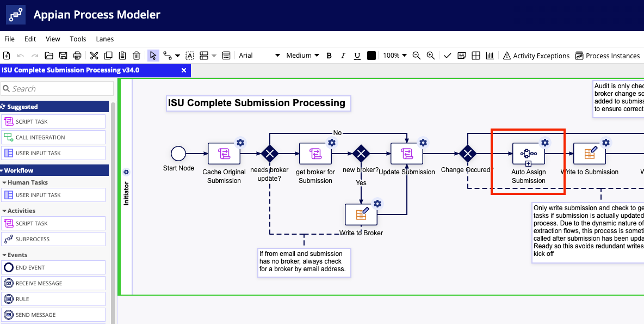Select SUBPROCESS in the Activities palette
644x324 pixels.
point(53,239)
